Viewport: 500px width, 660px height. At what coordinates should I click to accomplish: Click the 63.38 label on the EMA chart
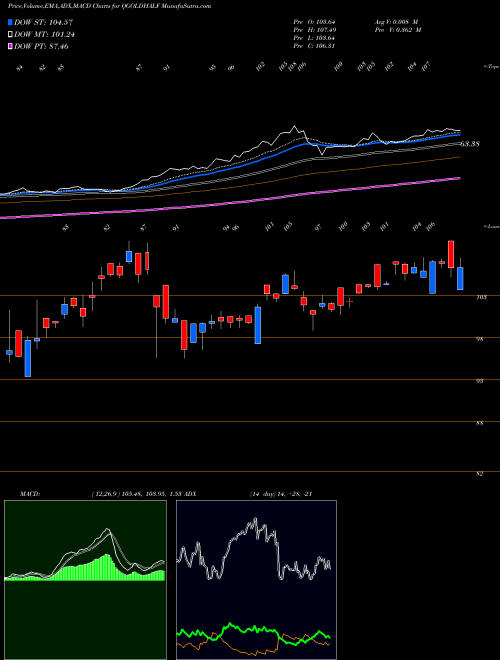470,144
